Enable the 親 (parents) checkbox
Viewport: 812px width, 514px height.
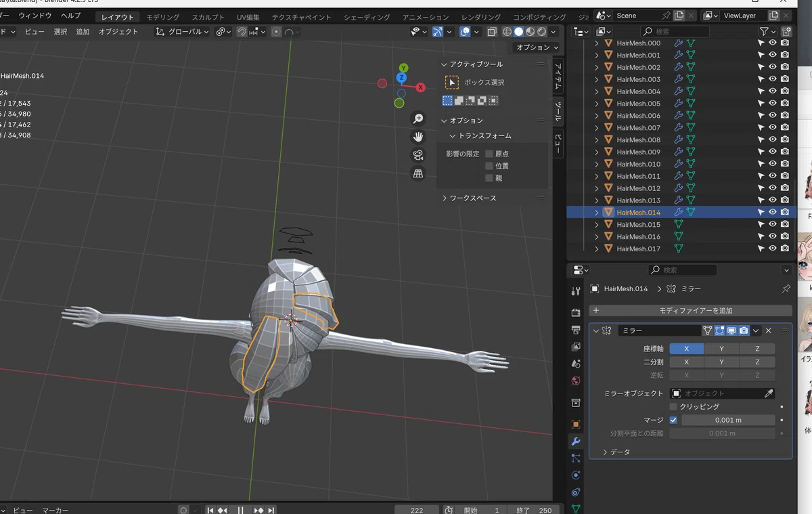[x=489, y=179]
